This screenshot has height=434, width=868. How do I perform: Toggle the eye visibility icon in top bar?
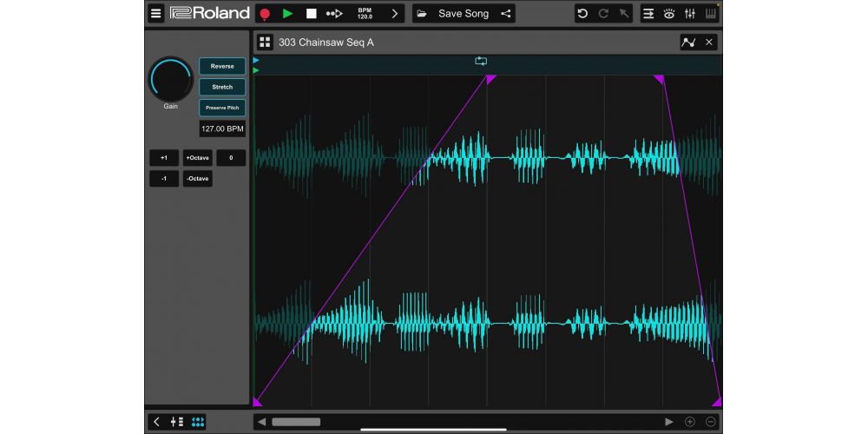pyautogui.click(x=668, y=14)
